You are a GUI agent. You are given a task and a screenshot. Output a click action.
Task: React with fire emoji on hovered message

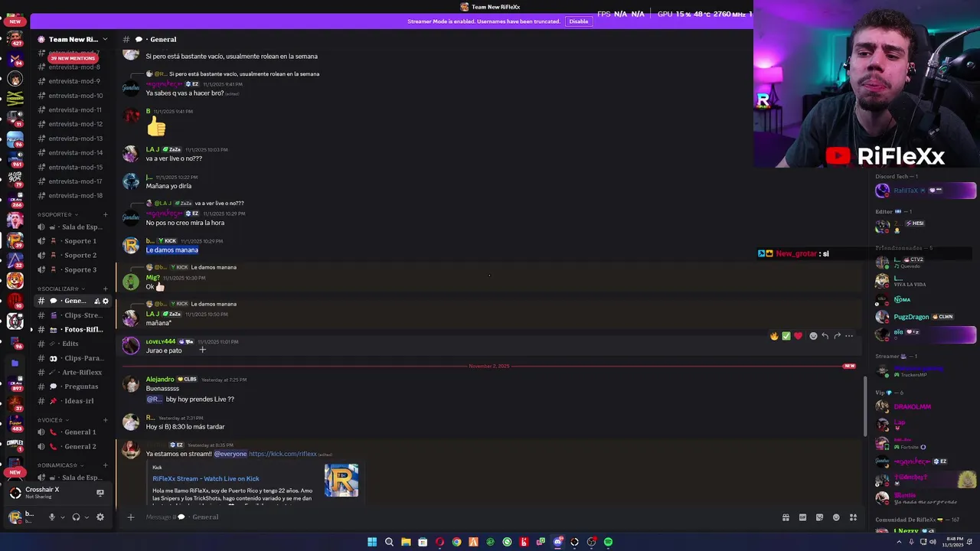coord(774,336)
